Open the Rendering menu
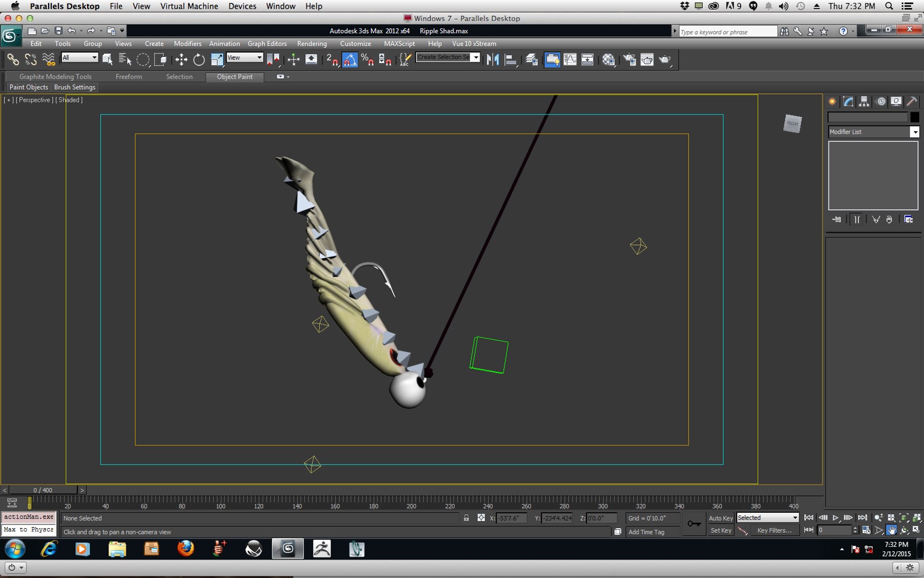The image size is (924, 578). click(x=312, y=44)
